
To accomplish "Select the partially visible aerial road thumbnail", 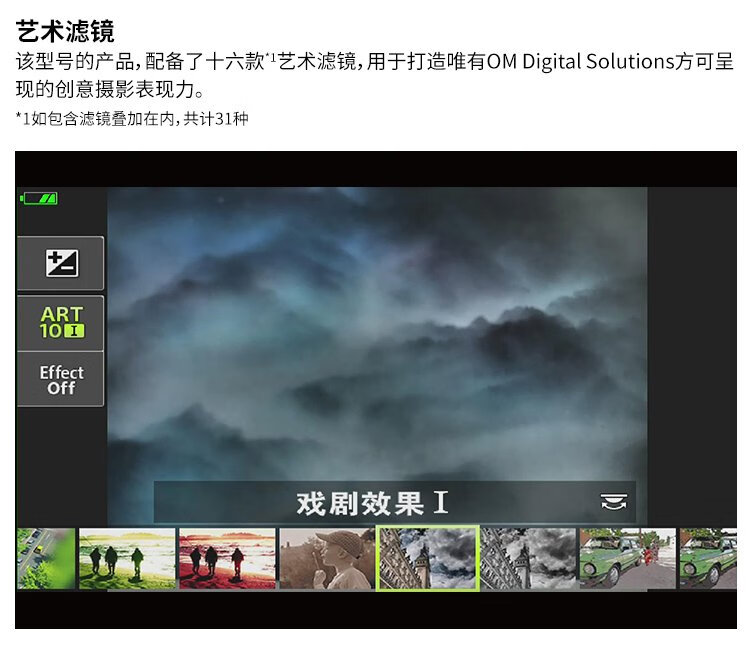I will click(x=45, y=558).
